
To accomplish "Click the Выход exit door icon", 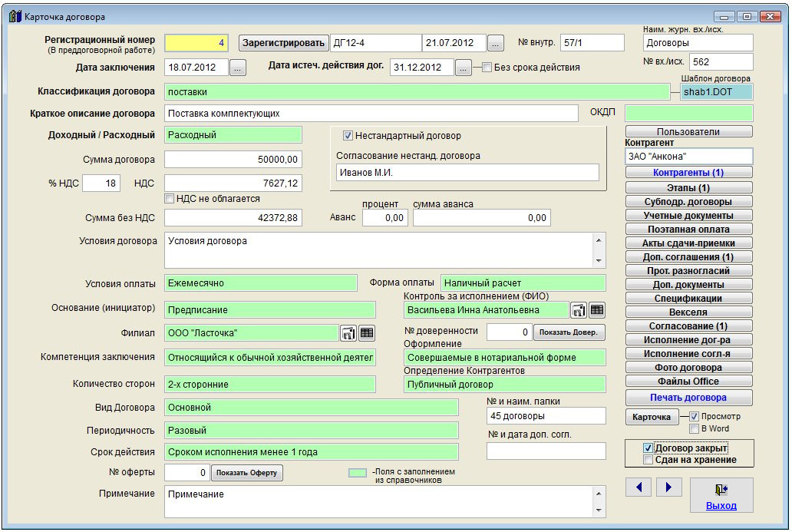I will pyautogui.click(x=721, y=489).
